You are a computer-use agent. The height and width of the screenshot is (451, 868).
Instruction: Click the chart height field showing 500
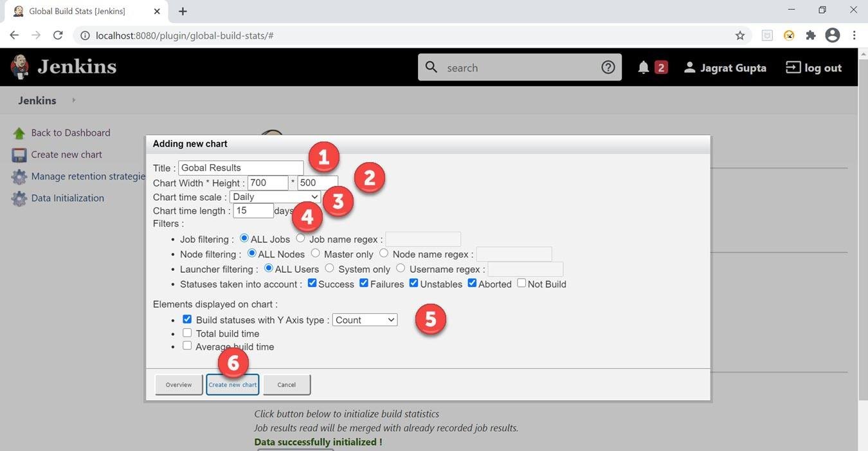coord(318,183)
